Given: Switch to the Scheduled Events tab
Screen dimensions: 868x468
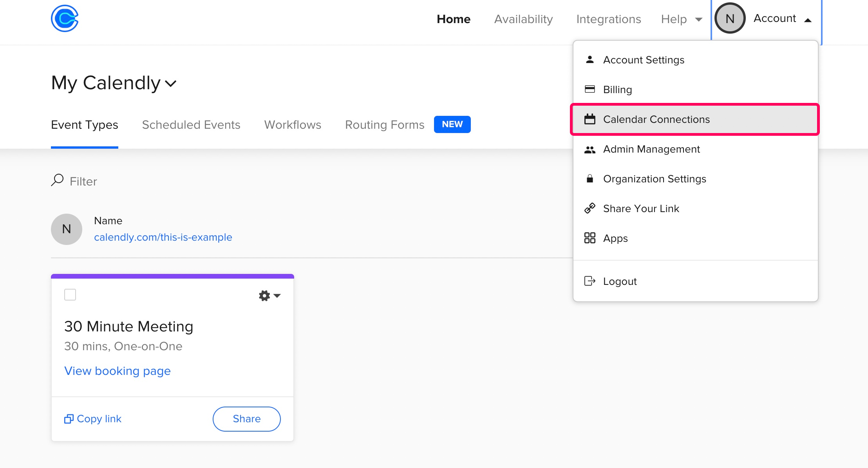Looking at the screenshot, I should [x=191, y=125].
